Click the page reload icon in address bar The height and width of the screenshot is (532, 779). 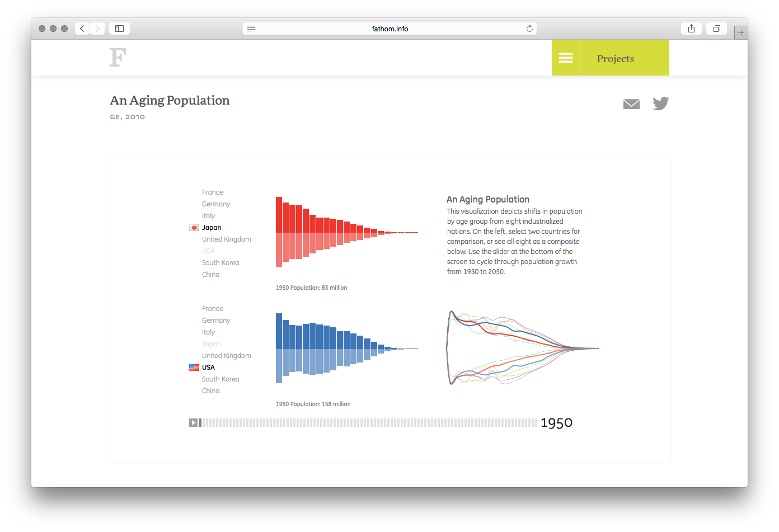tap(529, 28)
